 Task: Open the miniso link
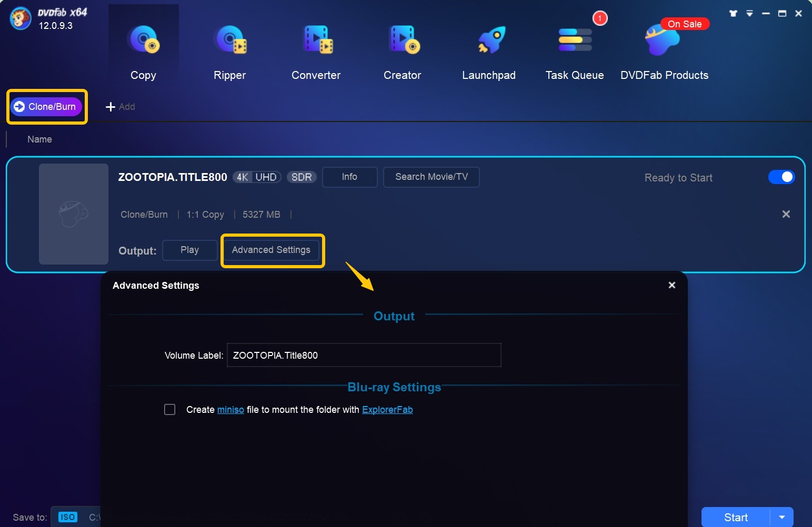point(230,410)
